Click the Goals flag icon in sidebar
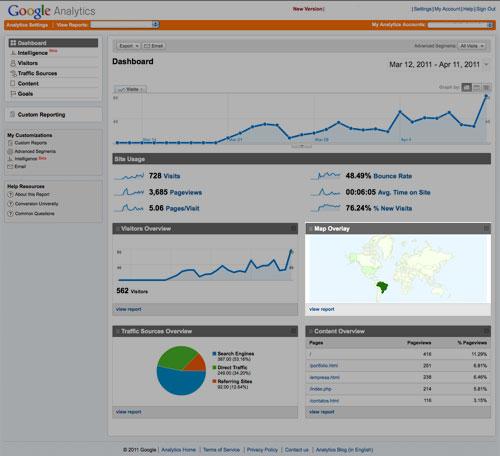This screenshot has width=500, height=456. [x=13, y=94]
